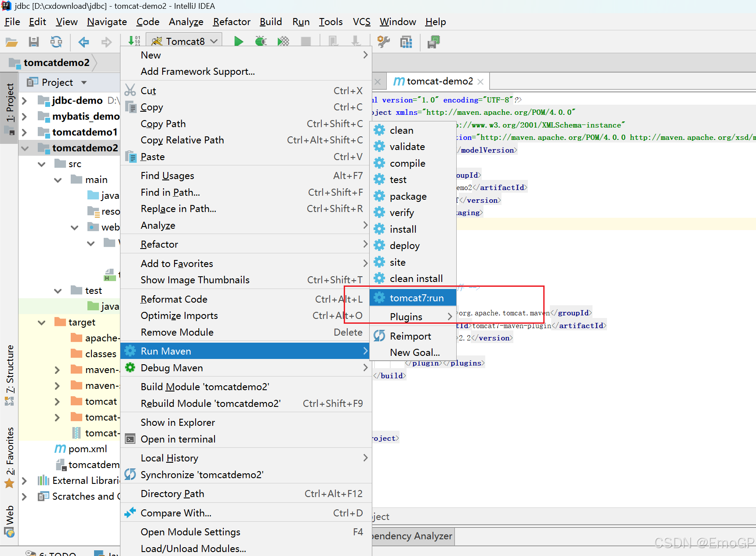Viewport: 756px width, 556px height.
Task: Run the package Maven goal
Action: (413, 196)
